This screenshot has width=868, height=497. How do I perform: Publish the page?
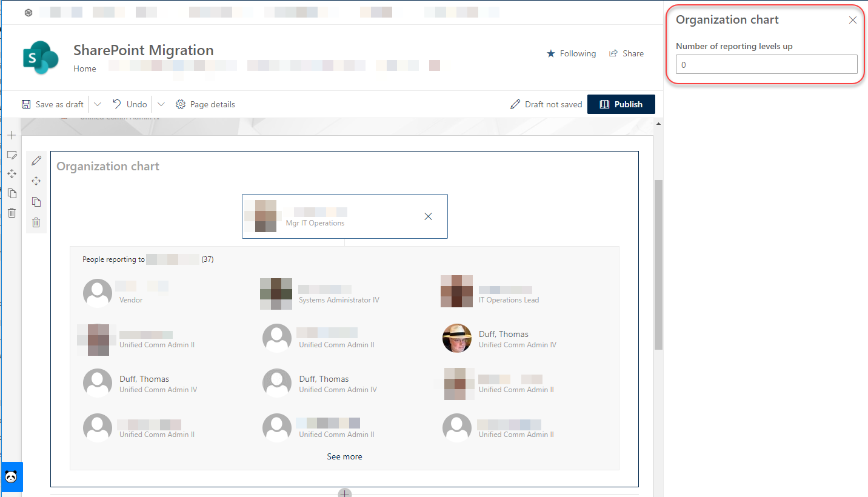[621, 104]
